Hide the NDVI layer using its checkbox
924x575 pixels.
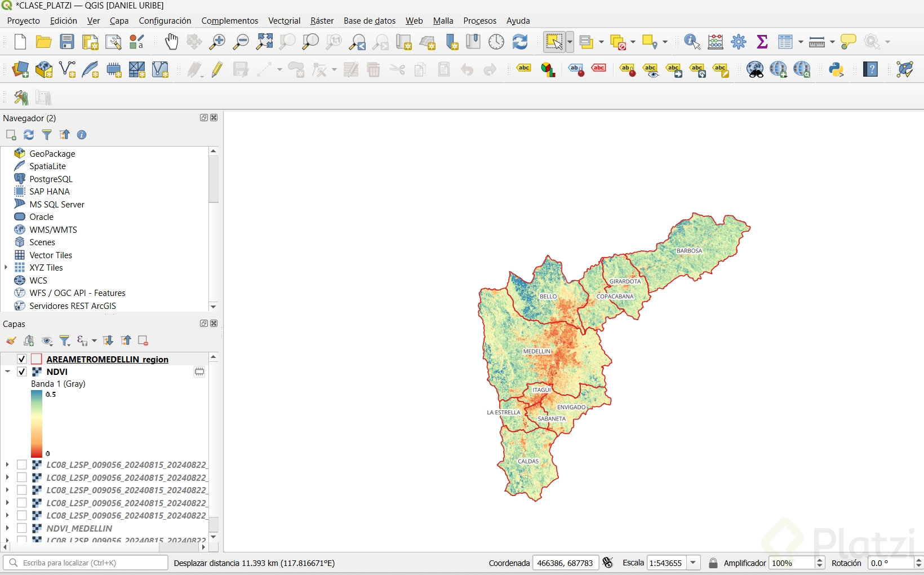[22, 371]
